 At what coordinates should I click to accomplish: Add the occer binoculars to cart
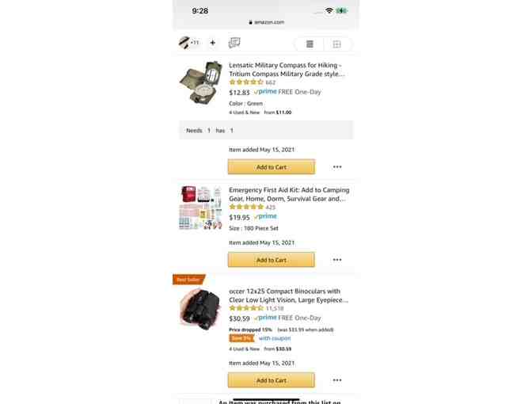pyautogui.click(x=272, y=380)
